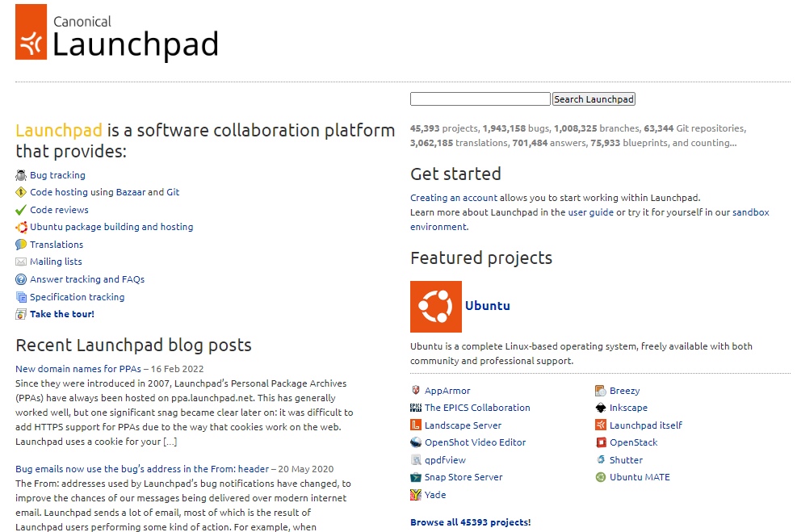
Task: Click the Shutter project icon
Action: pos(601,460)
